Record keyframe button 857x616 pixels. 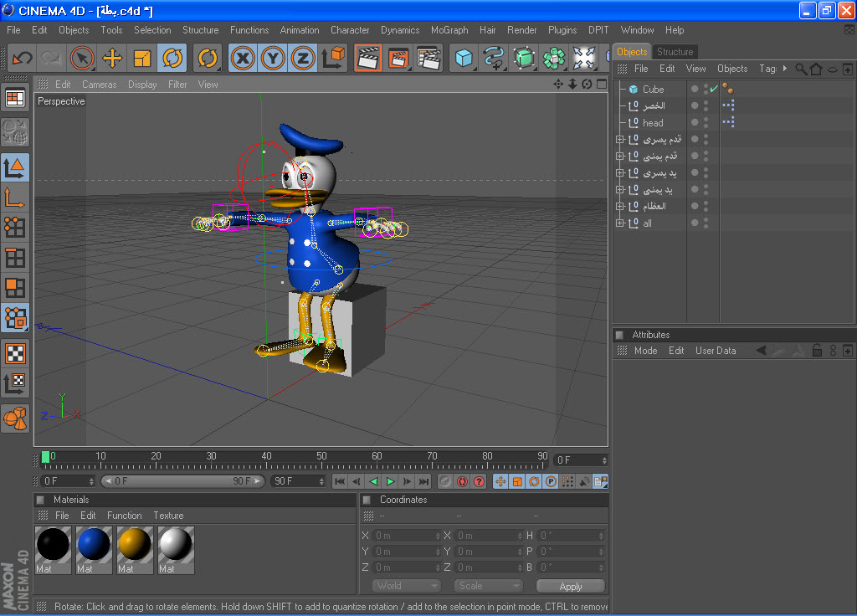tap(445, 481)
